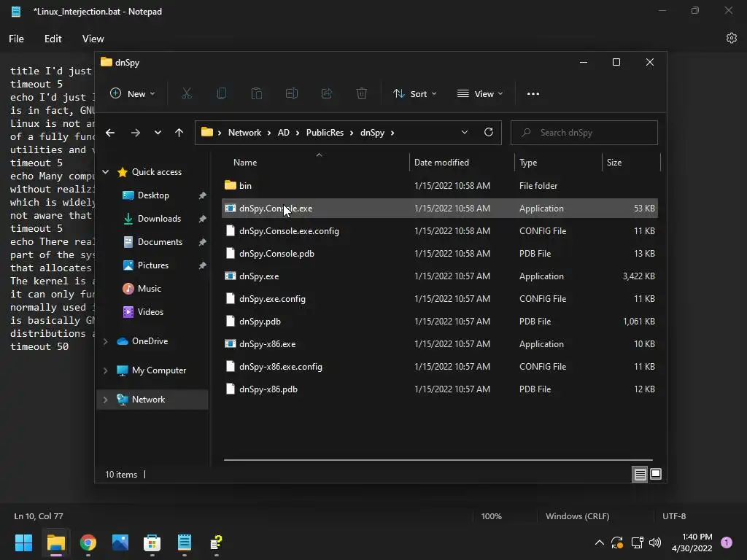Go back with the left arrow
The height and width of the screenshot is (560, 747).
pos(110,133)
